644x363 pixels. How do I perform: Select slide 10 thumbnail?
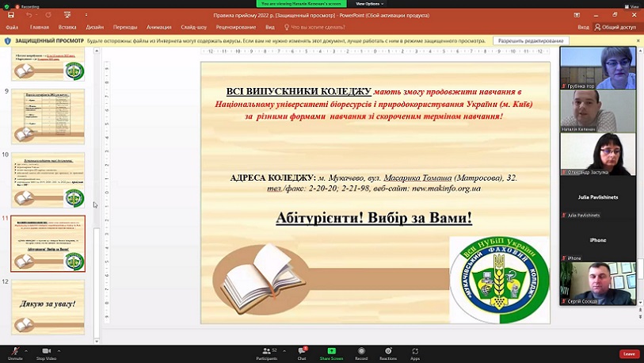(x=48, y=180)
